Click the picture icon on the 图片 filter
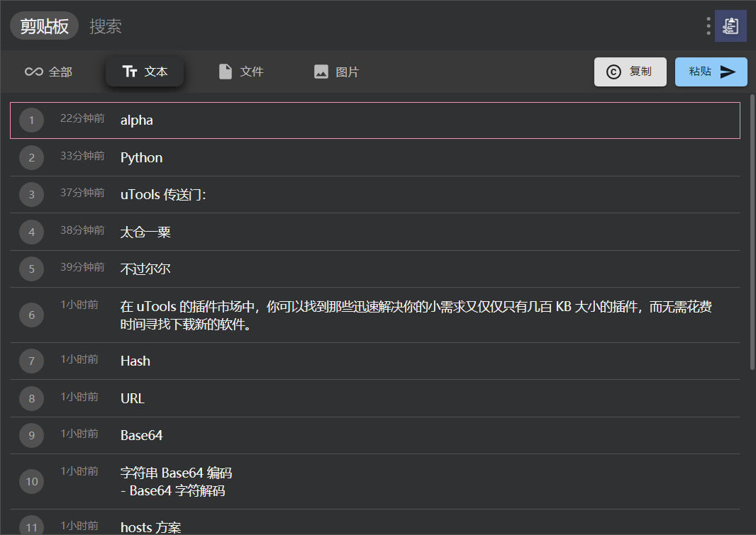Image resolution: width=756 pixels, height=535 pixels. coord(321,71)
